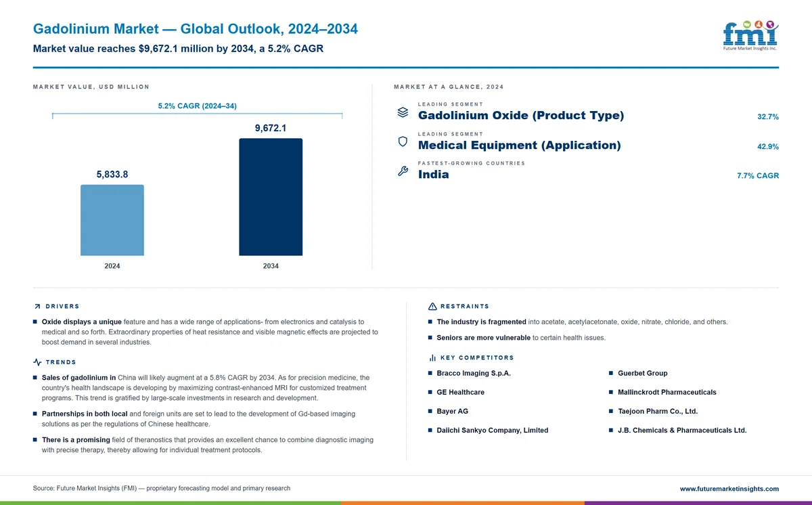Click the '32.7%' share value
Viewport: 812px width, 505px height.
[x=768, y=117]
